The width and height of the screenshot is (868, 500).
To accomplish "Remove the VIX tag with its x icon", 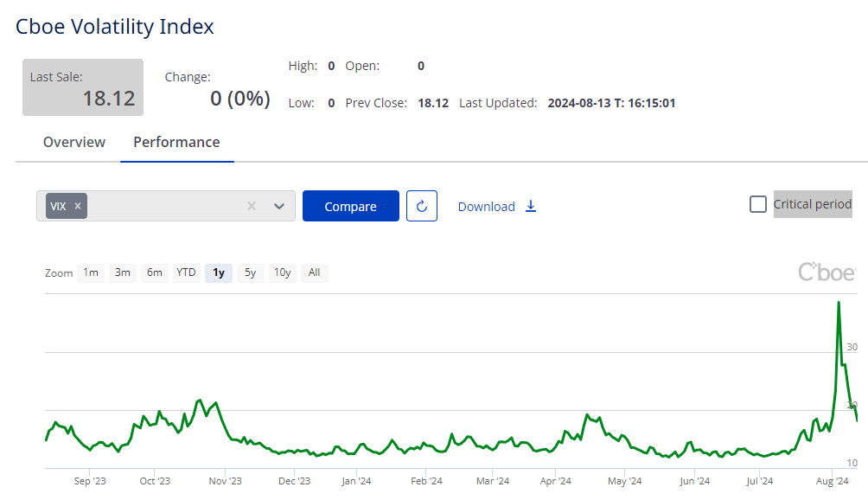I will pos(78,206).
